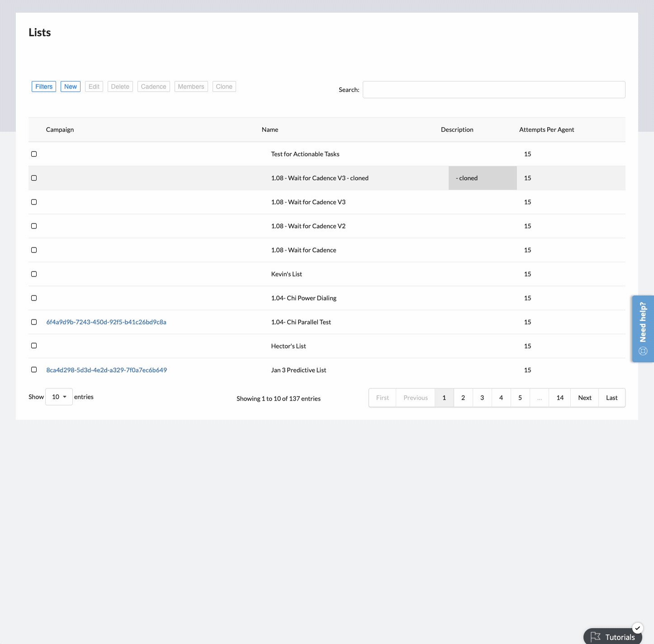Screen dimensions: 654x644
Task: Open campaign link 8ca4d298-5d3d-4e2d
Action: pos(107,370)
